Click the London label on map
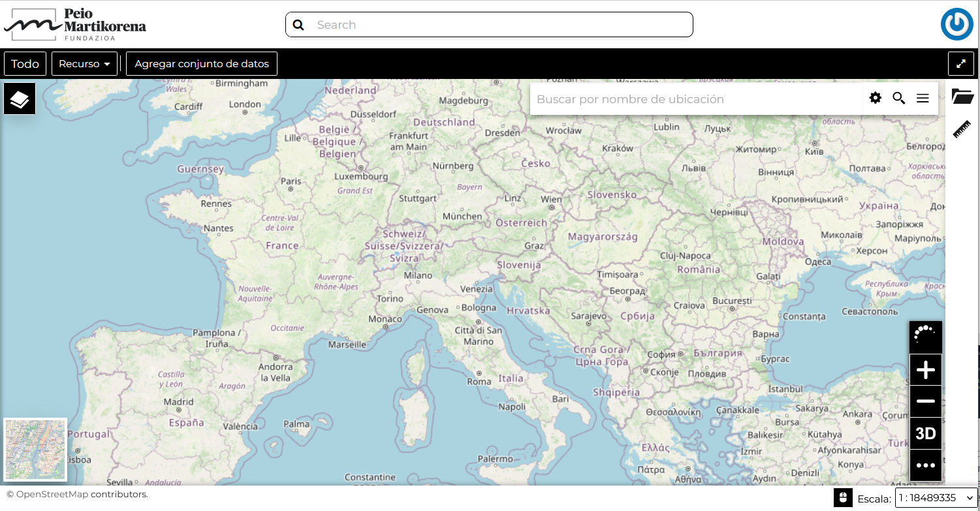Image resolution: width=980 pixels, height=511 pixels. pos(245,104)
